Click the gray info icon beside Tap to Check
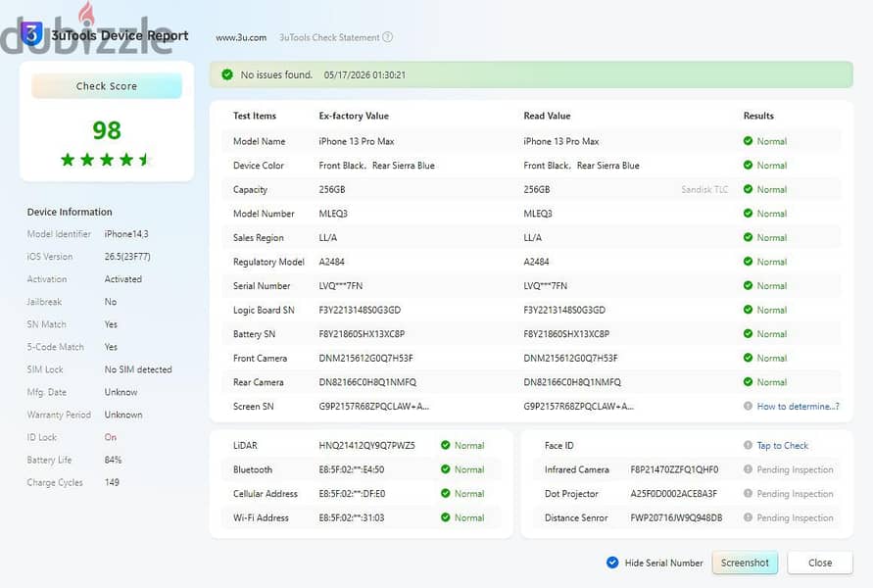Screen dimensions: 873x588 tap(748, 445)
